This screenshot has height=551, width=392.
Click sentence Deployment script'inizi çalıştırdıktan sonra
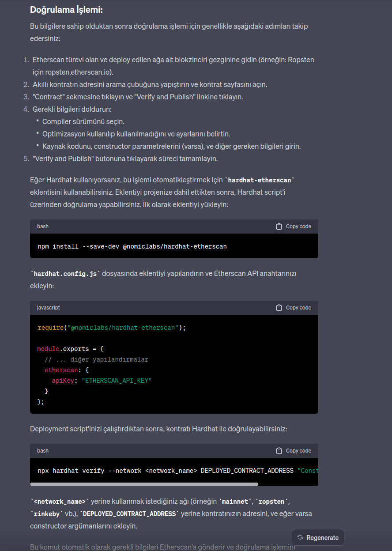pos(158,429)
